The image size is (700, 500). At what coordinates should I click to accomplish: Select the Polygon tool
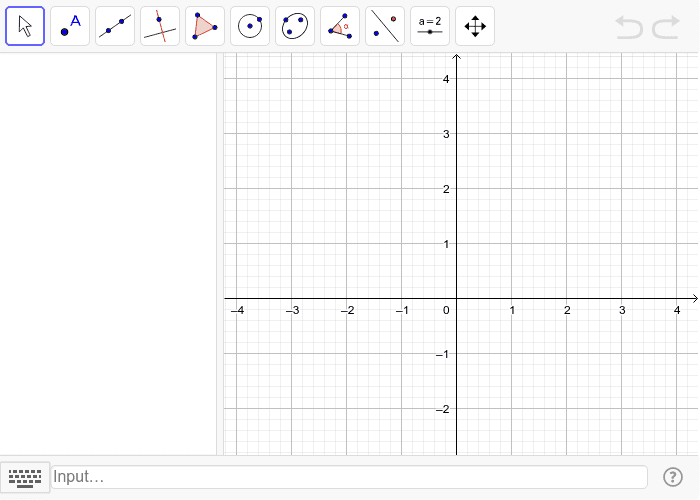point(205,26)
